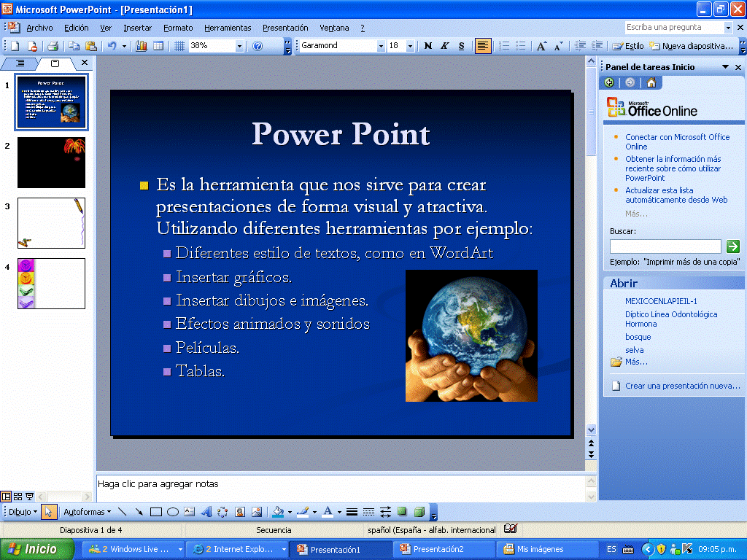Expand the Undo history dropdown arrow
This screenshot has width=747, height=560.
click(124, 46)
